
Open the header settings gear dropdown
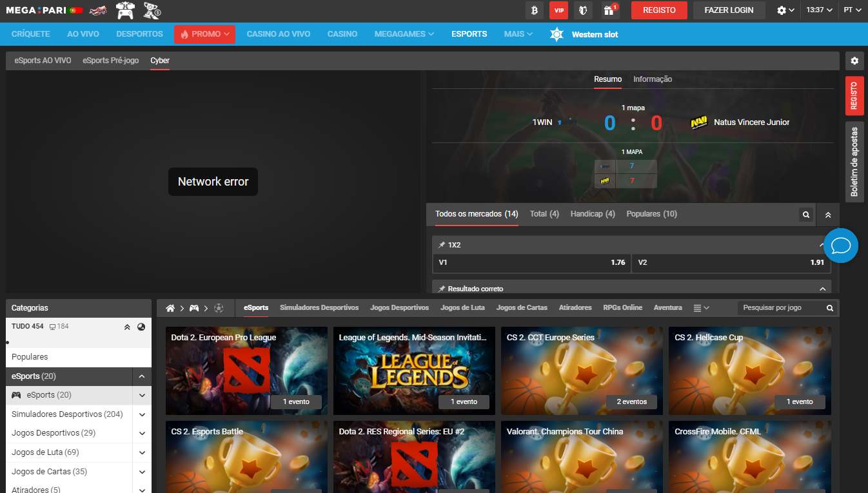[785, 10]
